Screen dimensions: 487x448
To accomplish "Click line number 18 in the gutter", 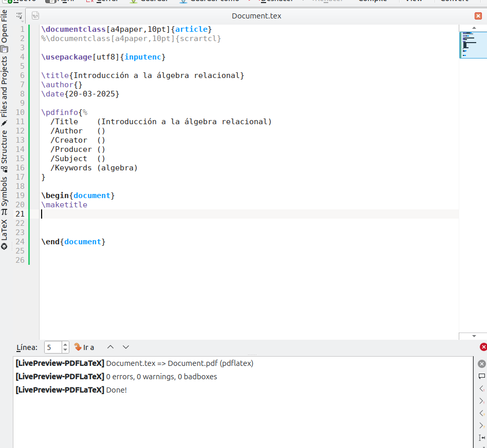I will pos(20,186).
